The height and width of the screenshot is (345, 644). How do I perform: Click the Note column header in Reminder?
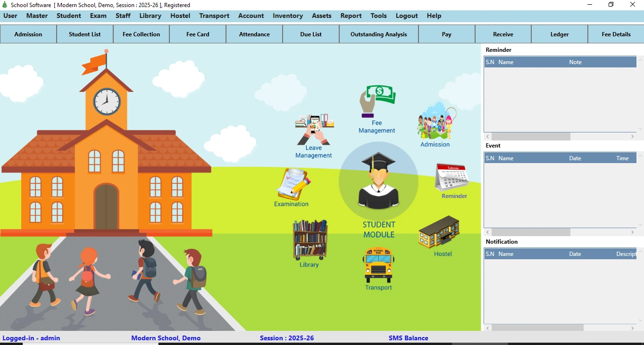[x=575, y=62]
